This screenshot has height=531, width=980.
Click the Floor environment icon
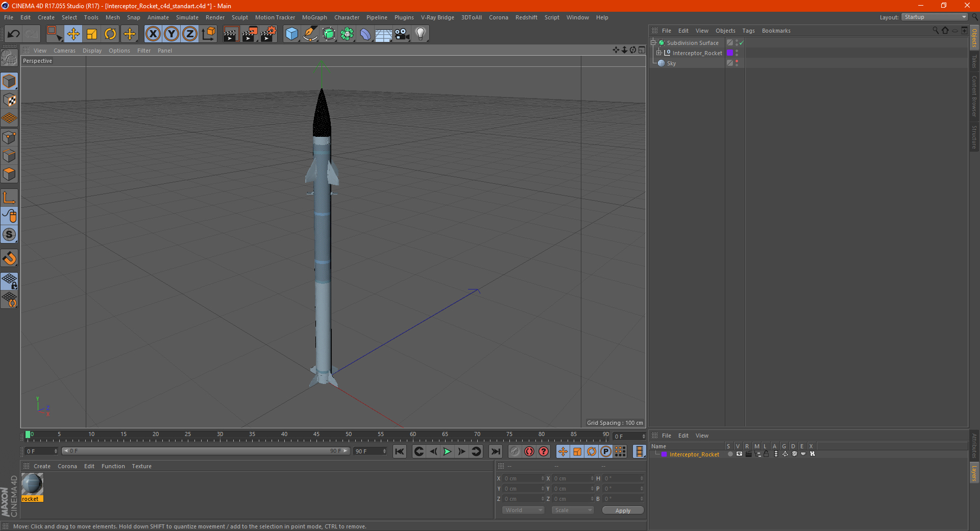pos(384,34)
